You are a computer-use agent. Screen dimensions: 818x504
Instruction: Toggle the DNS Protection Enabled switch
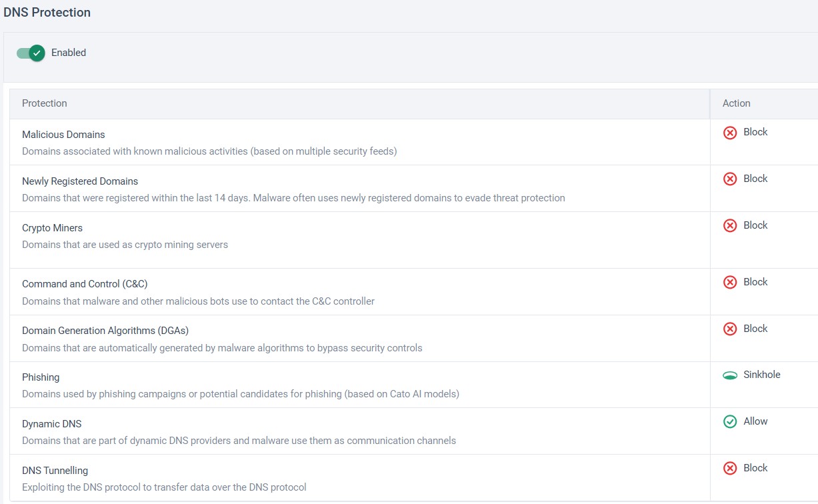tap(31, 53)
